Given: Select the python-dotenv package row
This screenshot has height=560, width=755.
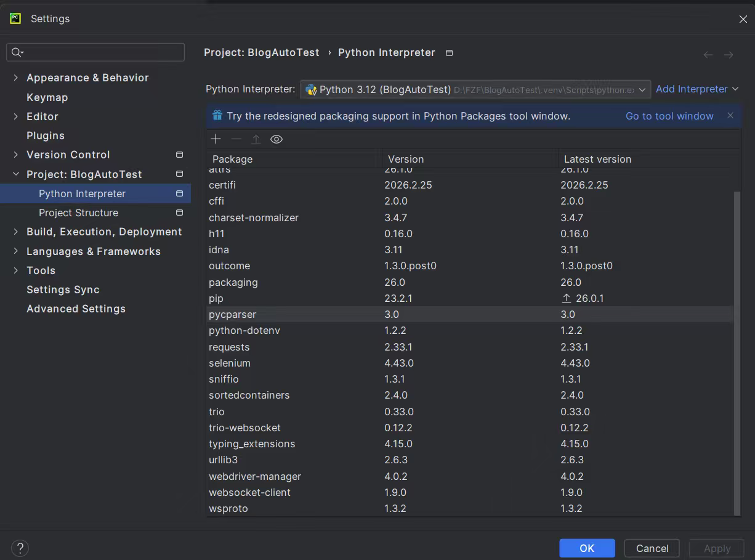Looking at the screenshot, I should click(470, 330).
